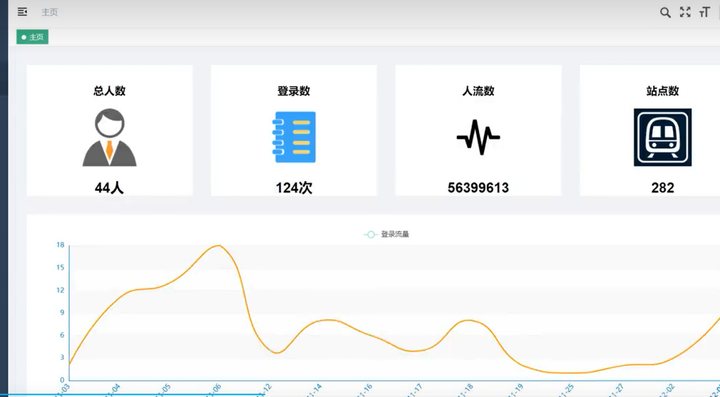The image size is (720, 397).
Task: Toggle the 登录流量 legend series
Action: point(386,235)
